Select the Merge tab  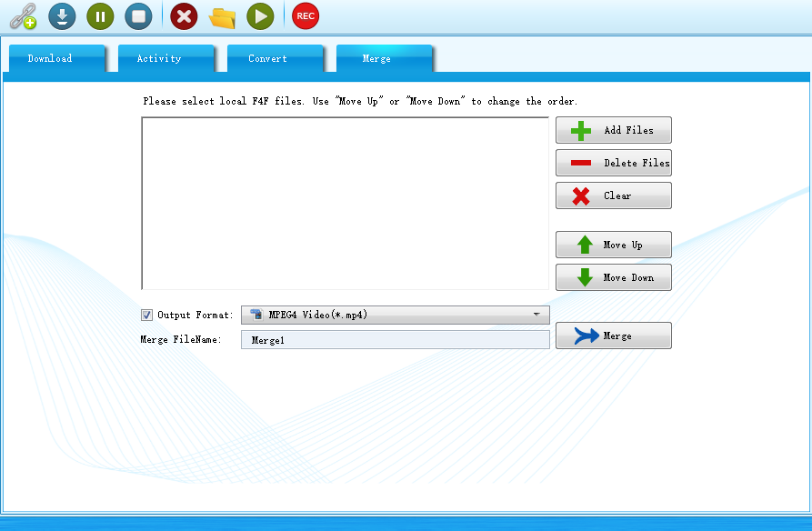tap(385, 58)
